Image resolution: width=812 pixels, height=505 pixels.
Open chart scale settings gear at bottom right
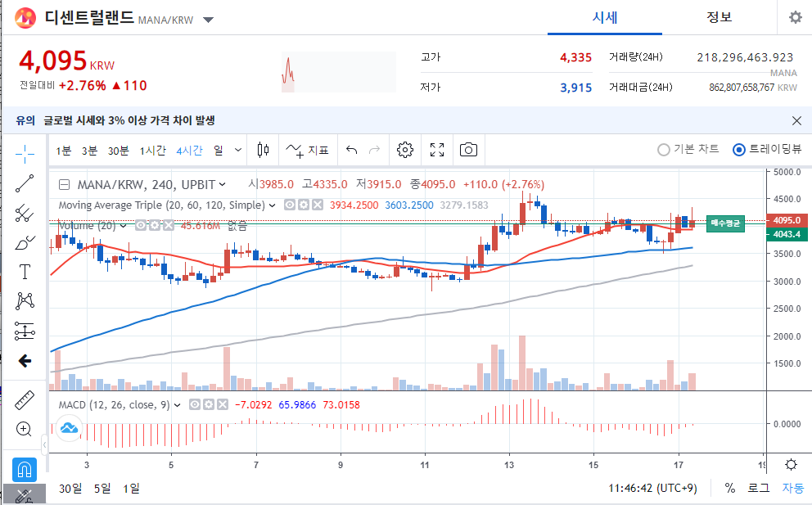pyautogui.click(x=791, y=464)
